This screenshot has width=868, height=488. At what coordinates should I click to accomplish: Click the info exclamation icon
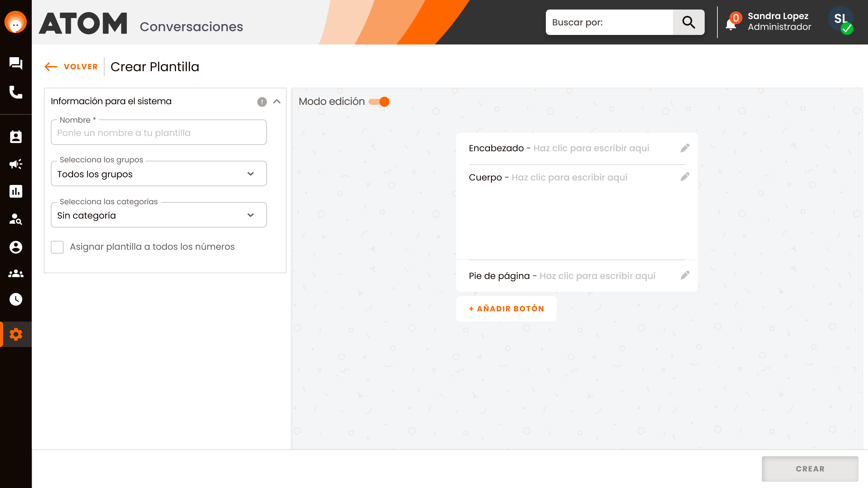coord(262,102)
